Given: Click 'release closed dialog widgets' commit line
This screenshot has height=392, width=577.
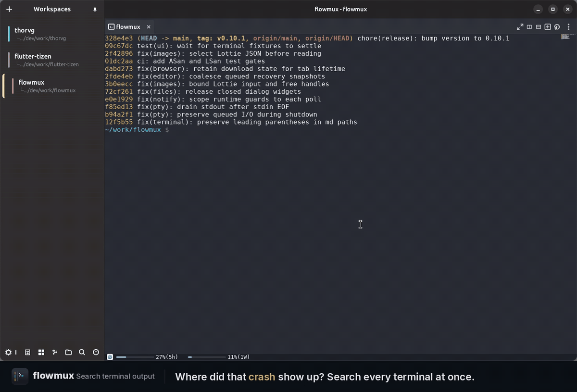Looking at the screenshot, I should (243, 91).
